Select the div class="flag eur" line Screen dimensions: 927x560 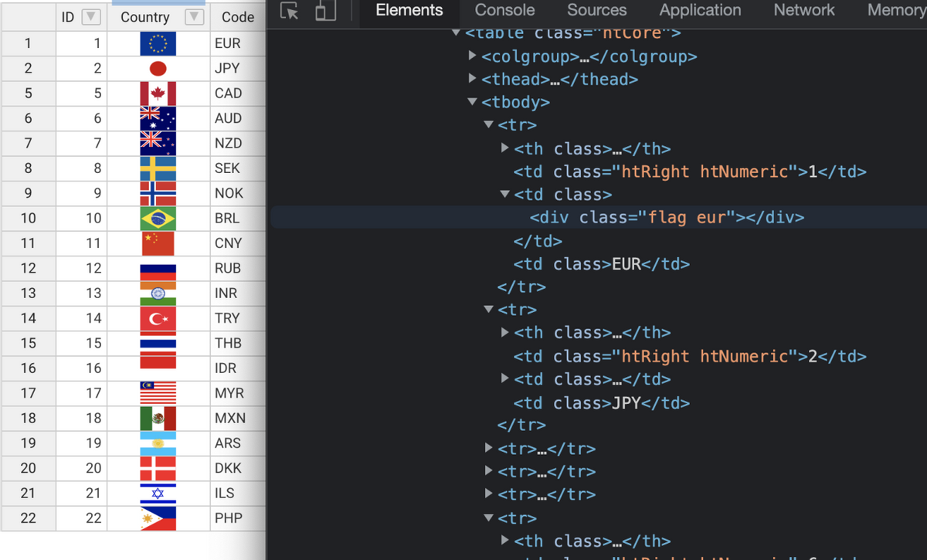coord(667,217)
